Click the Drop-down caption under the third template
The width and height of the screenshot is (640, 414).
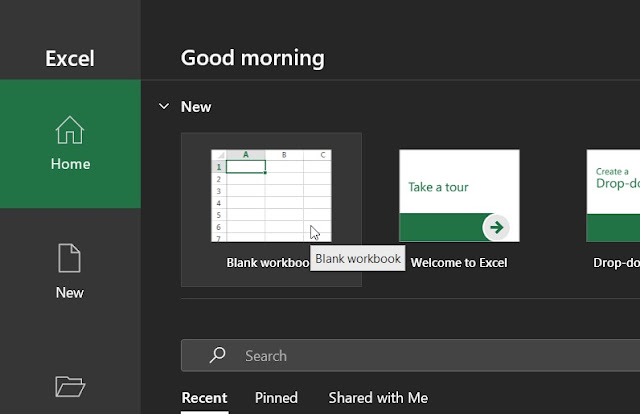(x=616, y=263)
